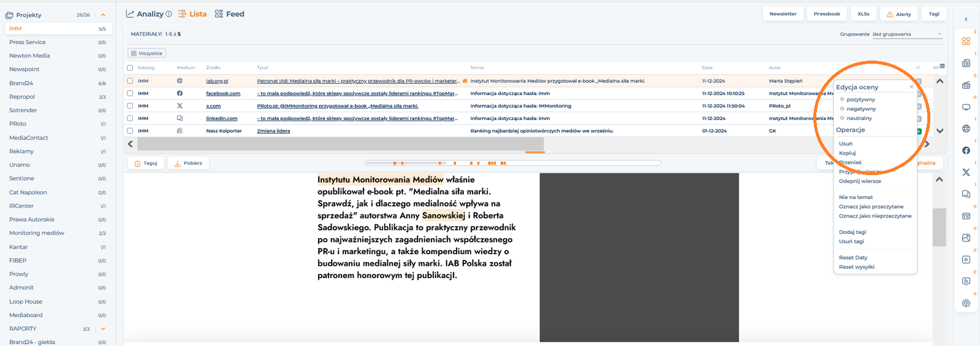Viewport: 980px width, 346px height.
Task: Open the Pressbook button
Action: pyautogui.click(x=827, y=13)
